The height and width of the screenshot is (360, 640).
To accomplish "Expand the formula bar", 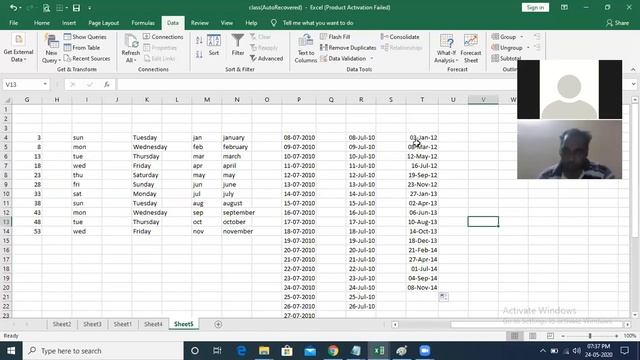I will coord(633,84).
